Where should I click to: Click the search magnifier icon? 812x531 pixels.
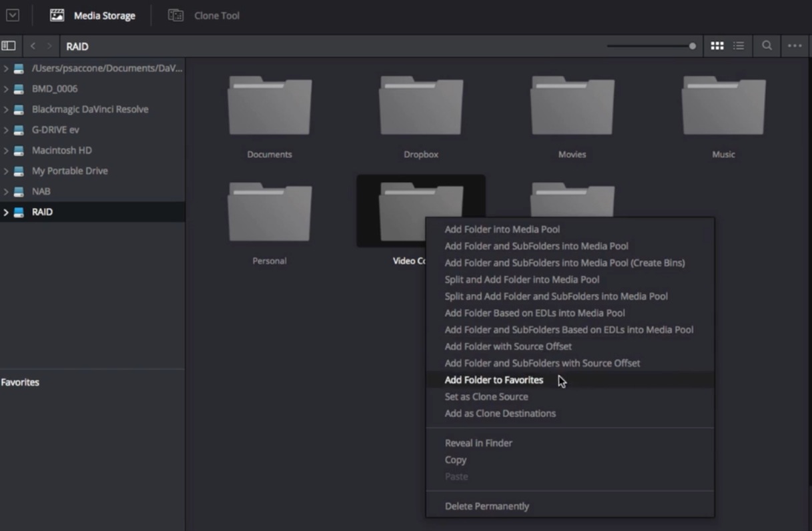point(767,46)
